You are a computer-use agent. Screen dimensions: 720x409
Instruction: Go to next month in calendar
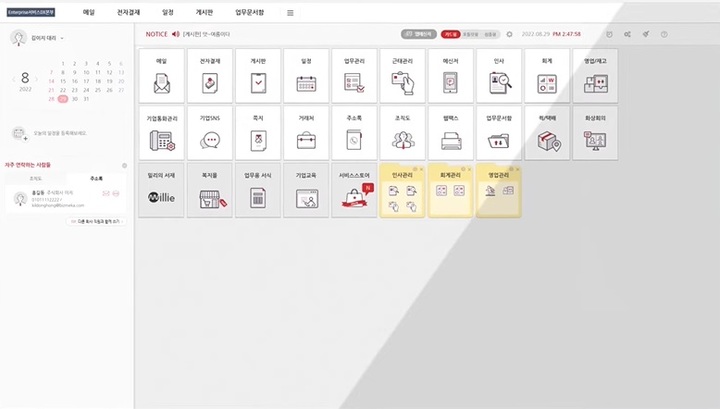point(37,79)
